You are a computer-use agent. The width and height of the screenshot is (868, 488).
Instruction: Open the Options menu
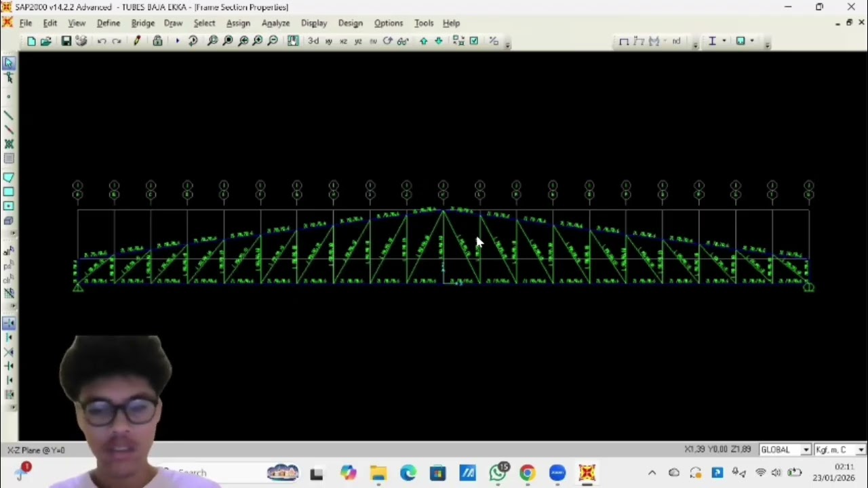(x=389, y=23)
